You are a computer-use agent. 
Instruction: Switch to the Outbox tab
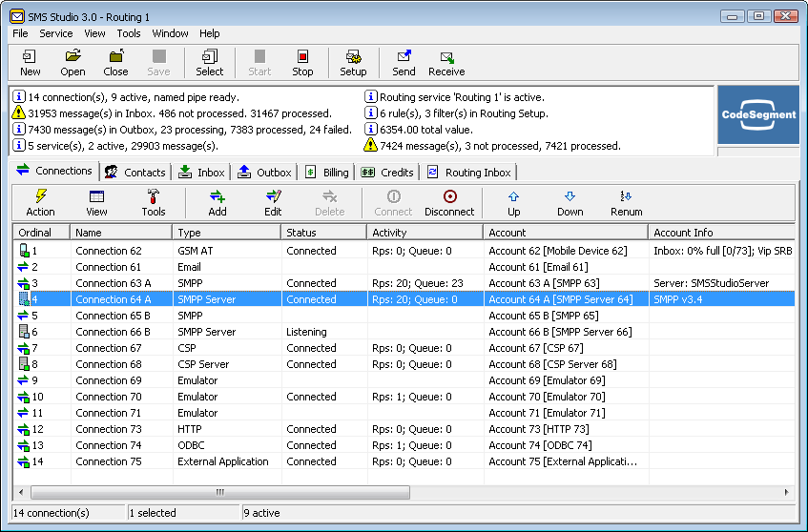[x=264, y=173]
